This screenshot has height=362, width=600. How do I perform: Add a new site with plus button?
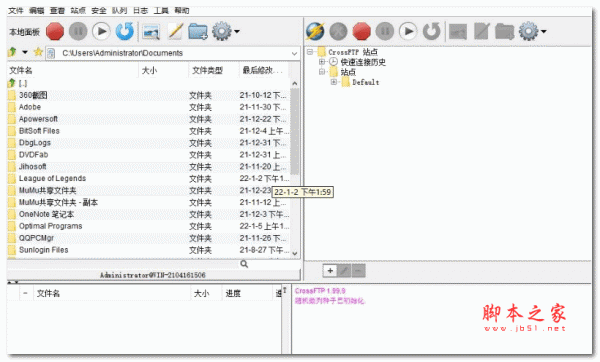coord(330,271)
